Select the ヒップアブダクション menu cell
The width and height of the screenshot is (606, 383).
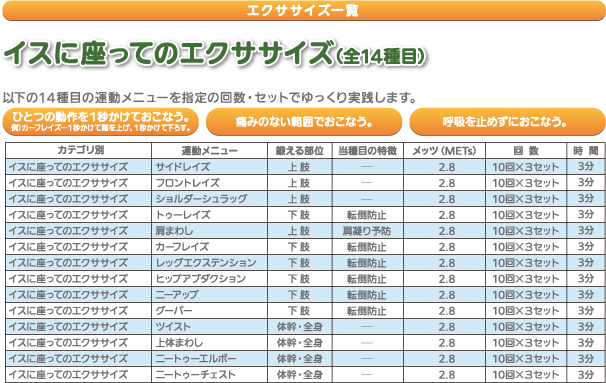pos(209,279)
